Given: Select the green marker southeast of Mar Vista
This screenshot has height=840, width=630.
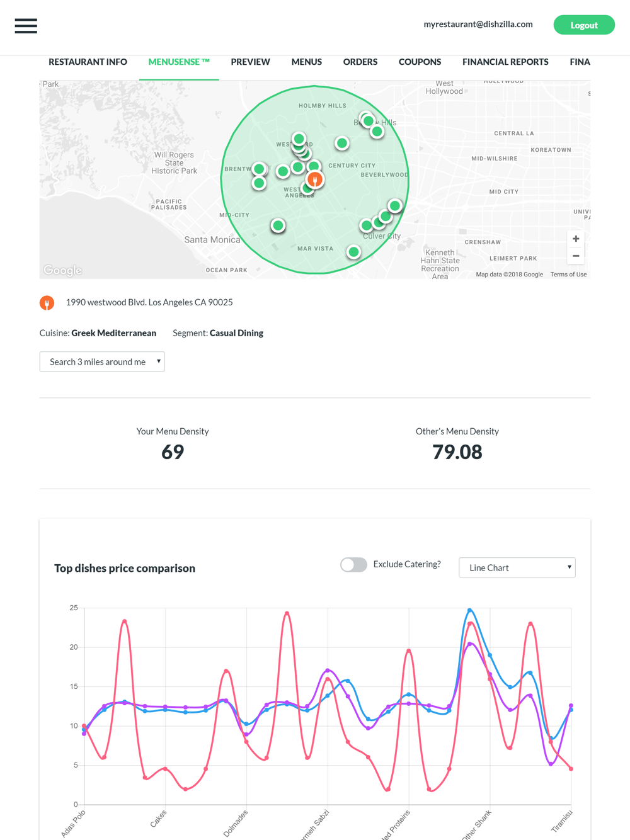Looking at the screenshot, I should point(353,252).
